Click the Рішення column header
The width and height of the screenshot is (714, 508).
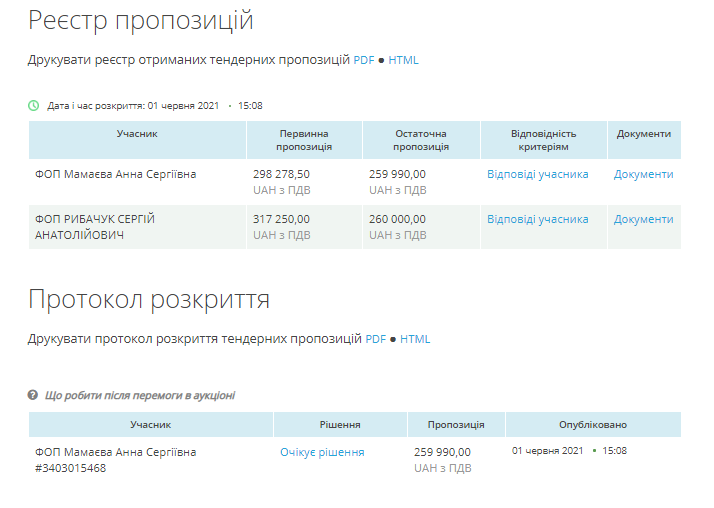click(340, 425)
